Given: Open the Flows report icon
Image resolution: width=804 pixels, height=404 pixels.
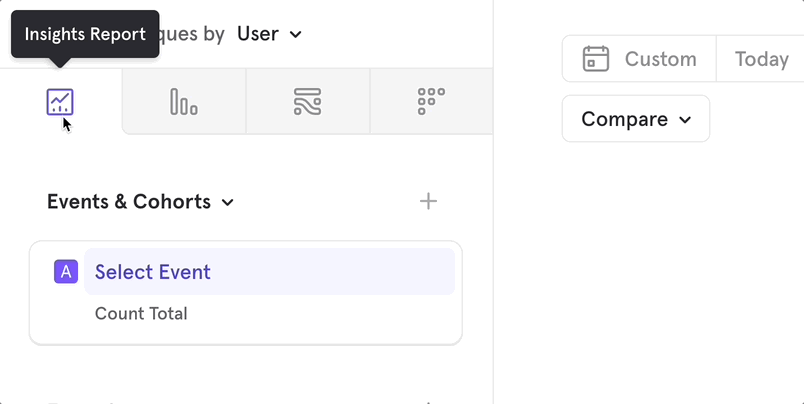Looking at the screenshot, I should coord(307,102).
